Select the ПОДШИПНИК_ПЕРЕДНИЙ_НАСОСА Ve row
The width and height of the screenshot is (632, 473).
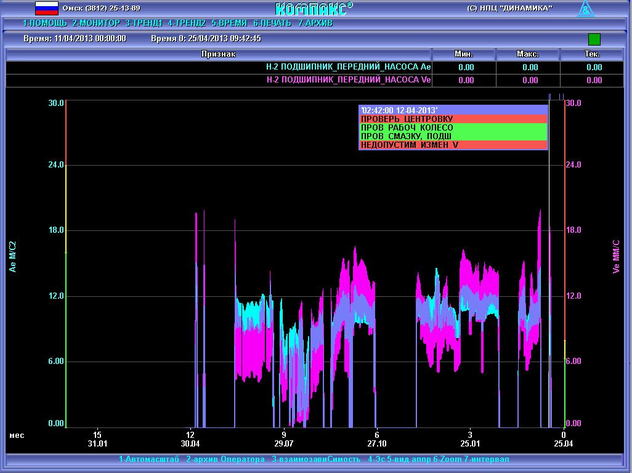(347, 80)
